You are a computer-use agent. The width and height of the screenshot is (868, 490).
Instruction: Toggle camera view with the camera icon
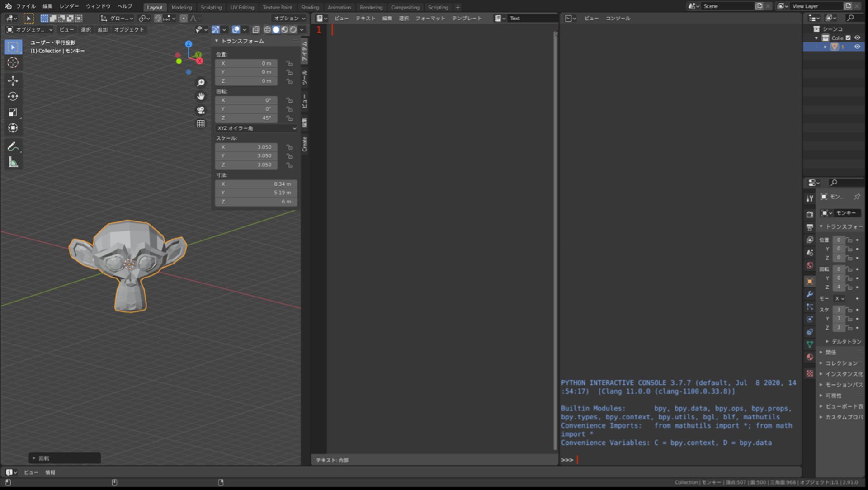coord(201,110)
